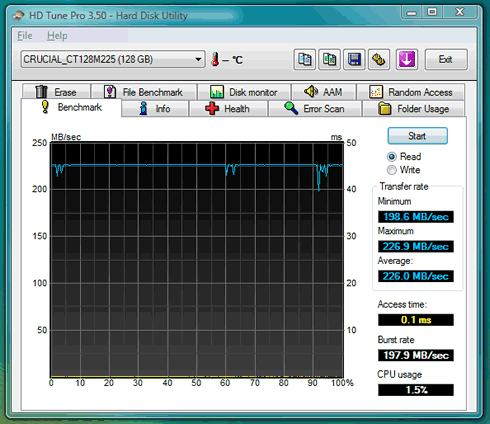490x424 pixels.
Task: Switch to the Random Access tab
Action: 411,92
